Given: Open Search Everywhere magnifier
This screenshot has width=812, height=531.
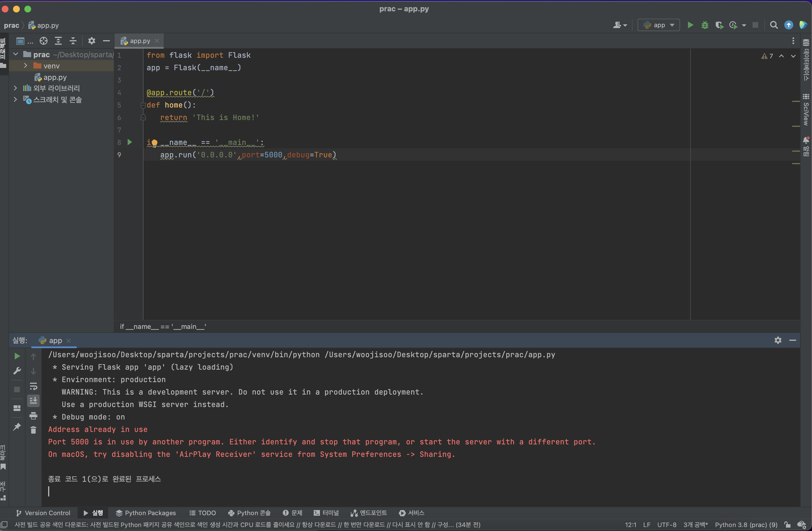Looking at the screenshot, I should (774, 25).
